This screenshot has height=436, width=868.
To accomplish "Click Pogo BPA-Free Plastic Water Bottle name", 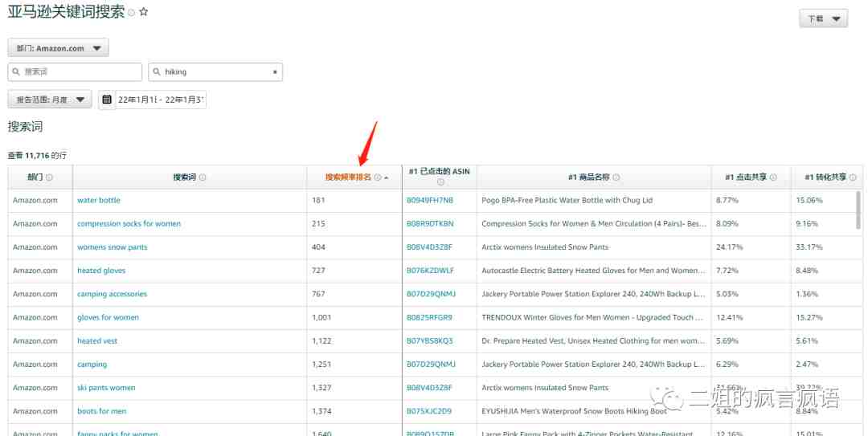I will pos(567,200).
